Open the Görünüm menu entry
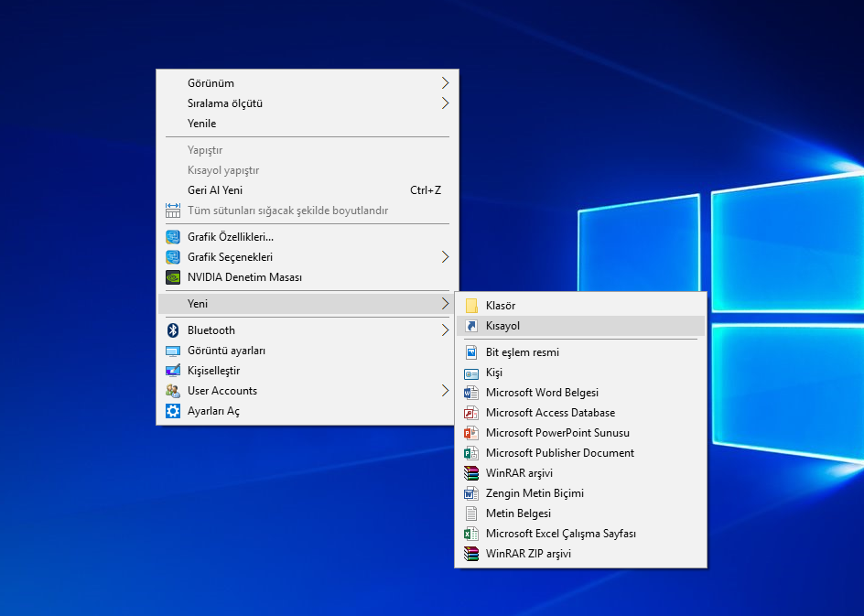This screenshot has height=616, width=864. click(x=308, y=83)
